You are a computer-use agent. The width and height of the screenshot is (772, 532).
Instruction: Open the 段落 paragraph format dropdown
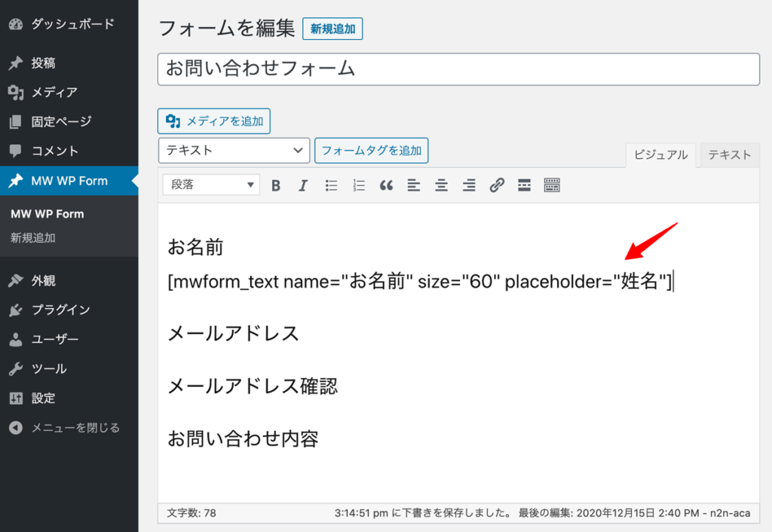point(211,185)
